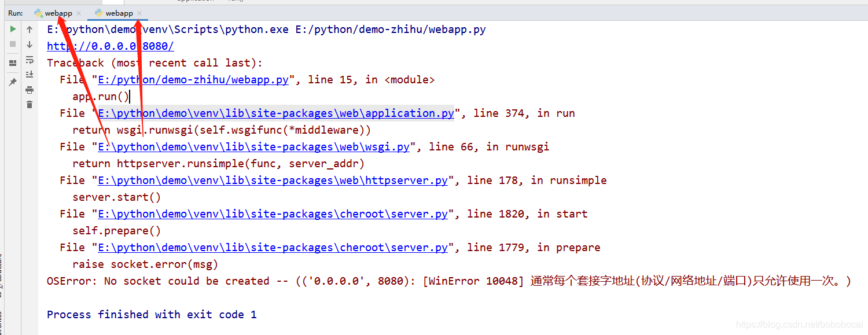Viewport: 868px width, 335px height.
Task: Toggle soft-wrap in console output
Action: (30, 59)
